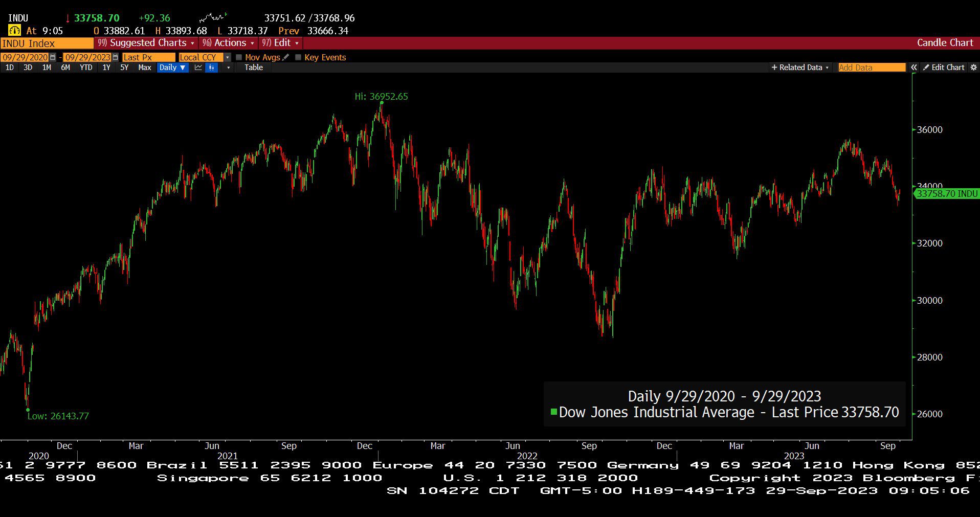Click the INDU Index security field
980x517 pixels.
tap(47, 43)
